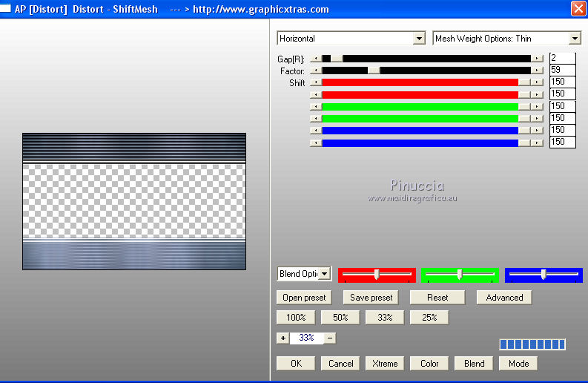This screenshot has width=588, height=383.
Task: Close the ShiftMesh dialog window
Action: click(578, 9)
